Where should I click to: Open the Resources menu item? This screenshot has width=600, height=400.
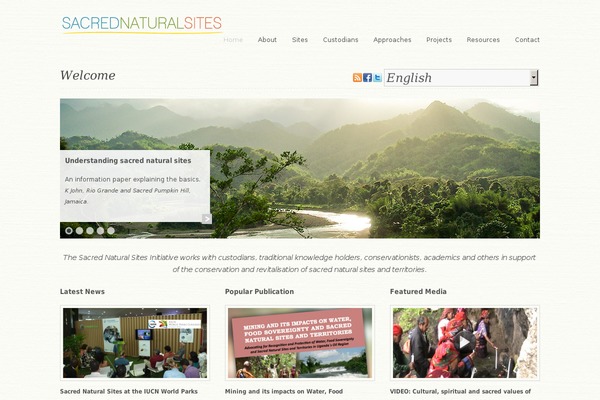tap(483, 39)
